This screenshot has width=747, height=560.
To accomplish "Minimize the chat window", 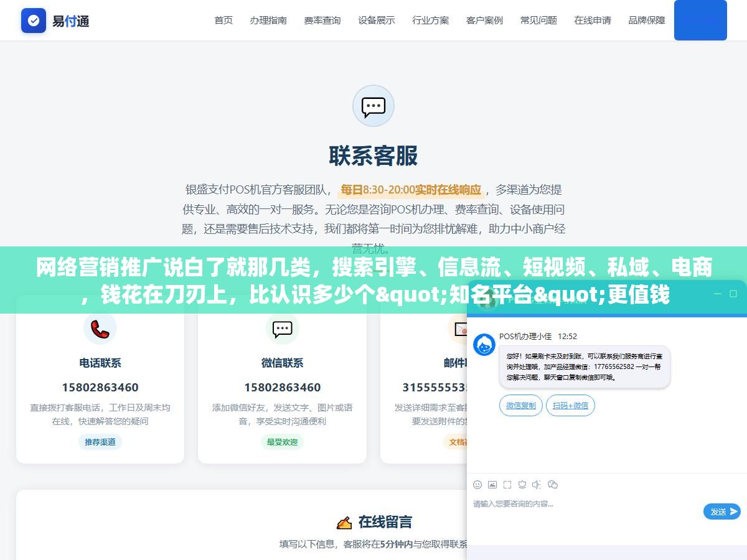I will 717,294.
